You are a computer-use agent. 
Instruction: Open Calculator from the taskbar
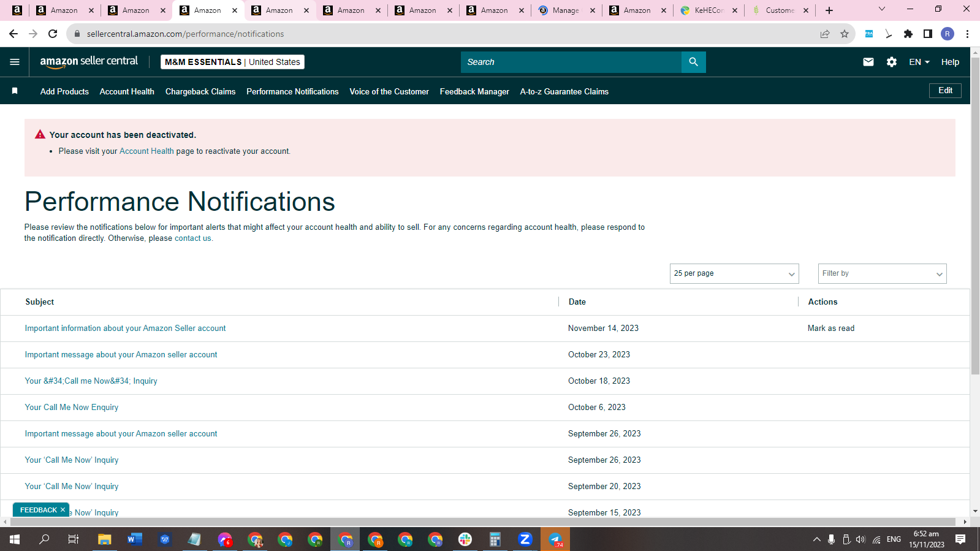(495, 539)
